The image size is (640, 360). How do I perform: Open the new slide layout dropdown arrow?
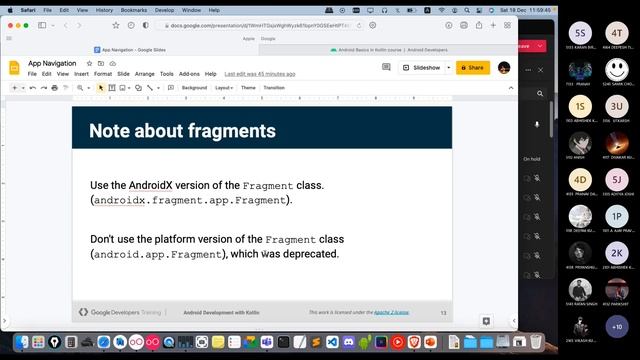coord(23,88)
